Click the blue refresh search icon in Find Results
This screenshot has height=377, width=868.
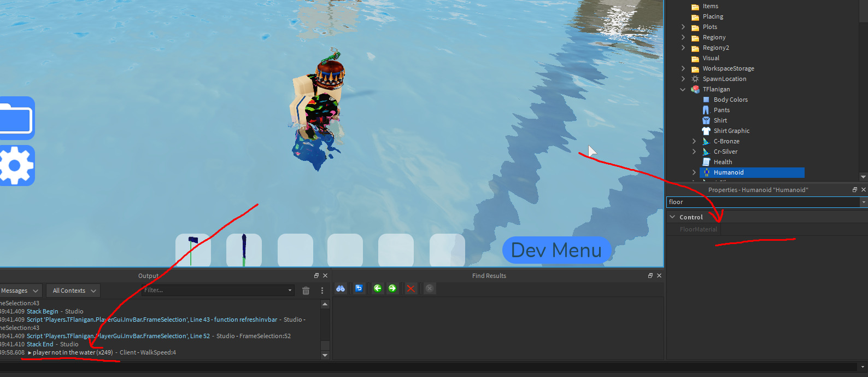pyautogui.click(x=359, y=288)
